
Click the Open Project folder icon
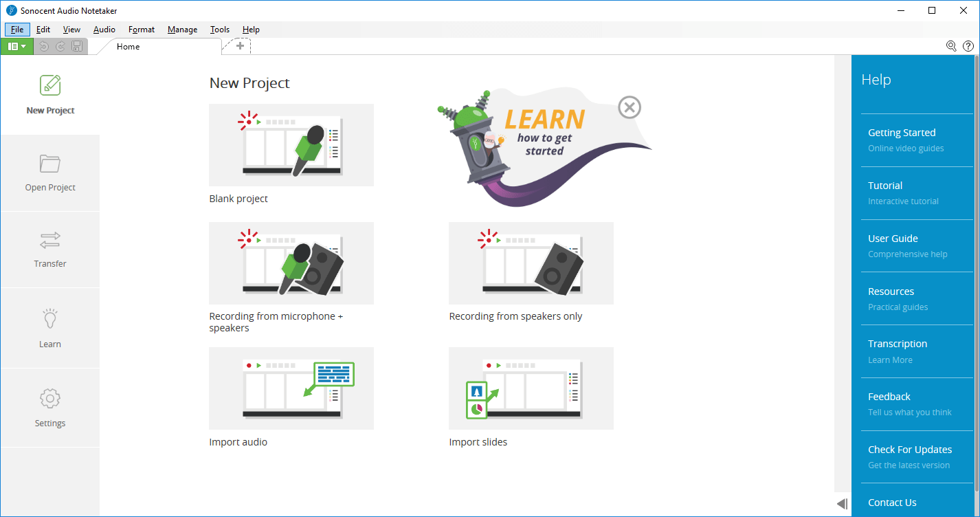pos(49,164)
